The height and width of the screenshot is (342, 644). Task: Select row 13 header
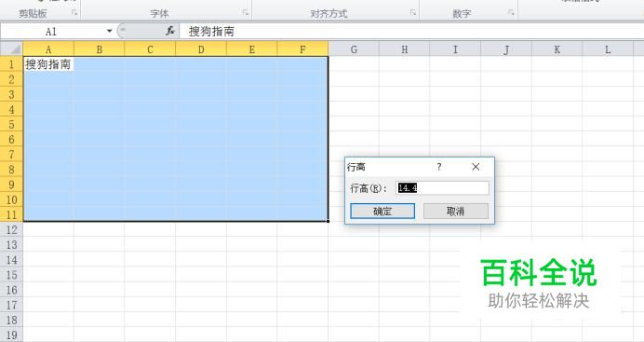[x=11, y=245]
